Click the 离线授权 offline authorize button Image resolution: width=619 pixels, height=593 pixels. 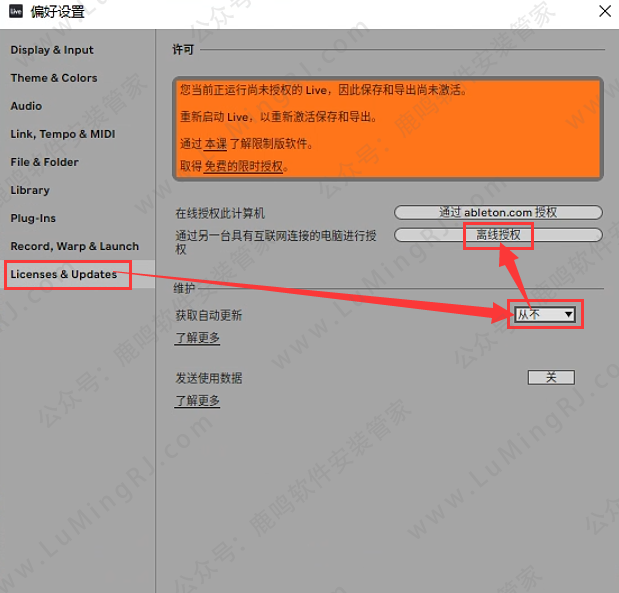[498, 235]
